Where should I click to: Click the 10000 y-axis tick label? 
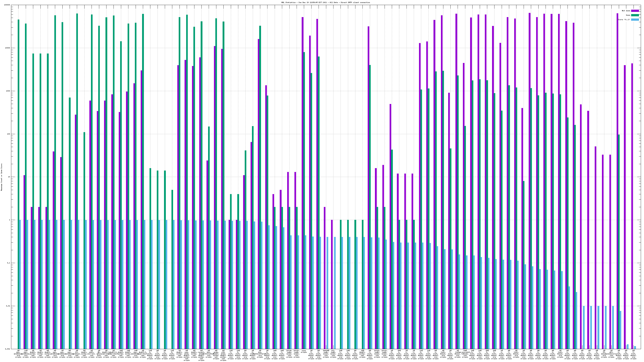(x=7, y=48)
